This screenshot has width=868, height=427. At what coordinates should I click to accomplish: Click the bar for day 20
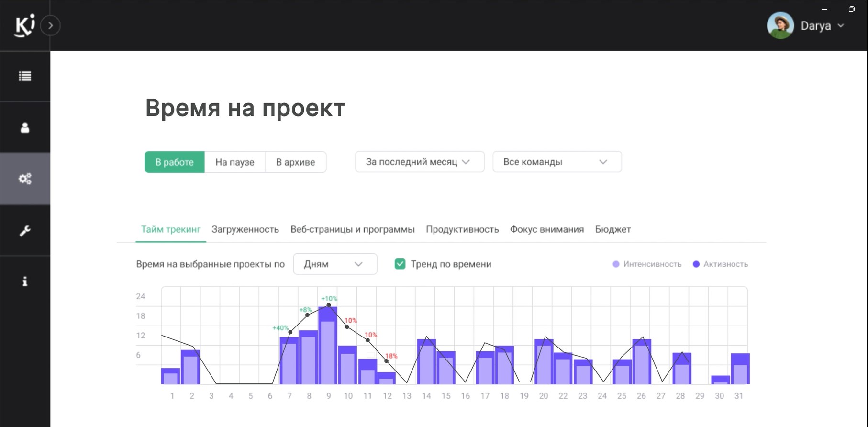pos(544,361)
